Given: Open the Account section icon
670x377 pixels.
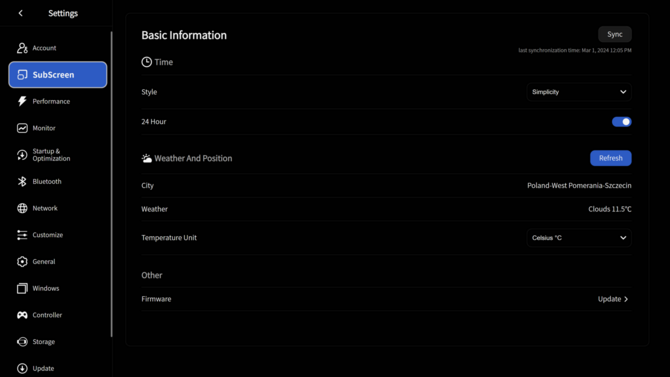Looking at the screenshot, I should tap(22, 48).
